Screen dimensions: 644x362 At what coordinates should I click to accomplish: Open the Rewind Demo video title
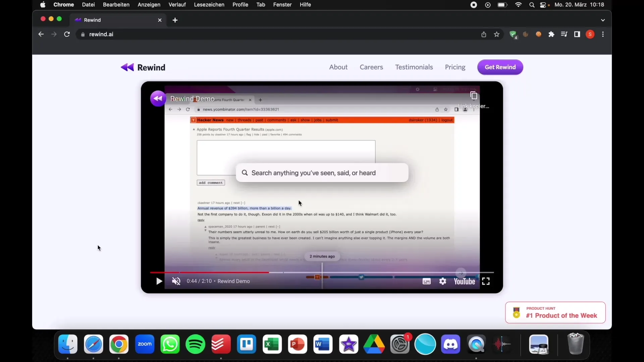(x=192, y=99)
